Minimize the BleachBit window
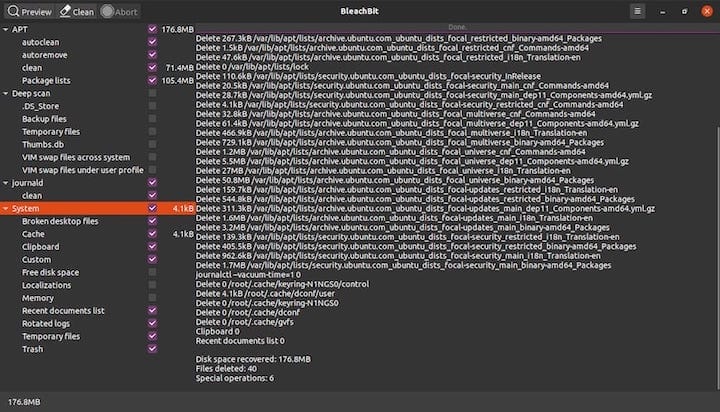Viewport: 720px width, 412px height. tap(662, 11)
